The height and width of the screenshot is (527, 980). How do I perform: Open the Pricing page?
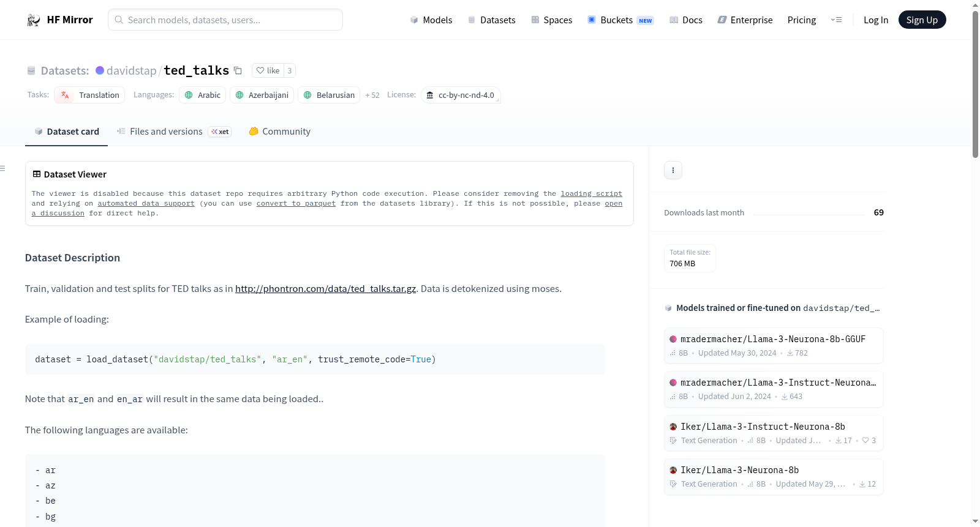[802, 20]
